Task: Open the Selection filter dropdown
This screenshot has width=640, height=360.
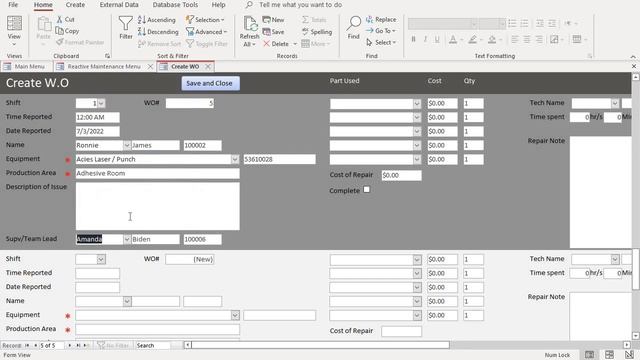Action: 205,20
